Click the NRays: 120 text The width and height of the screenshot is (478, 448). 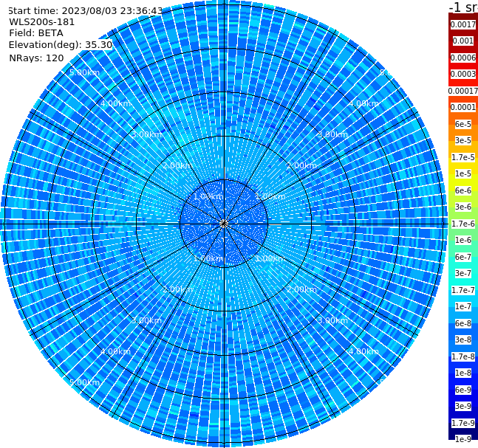coord(36,58)
